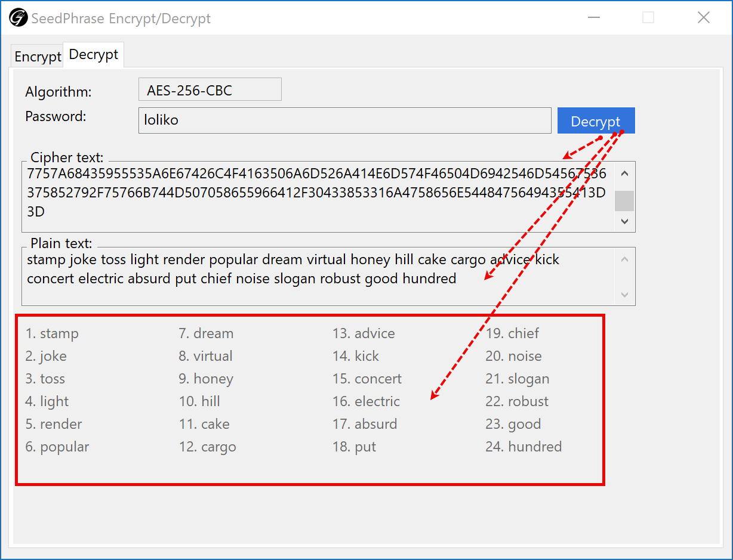Click the first seed word 'stamp' label
This screenshot has width=733, height=560.
tap(53, 333)
